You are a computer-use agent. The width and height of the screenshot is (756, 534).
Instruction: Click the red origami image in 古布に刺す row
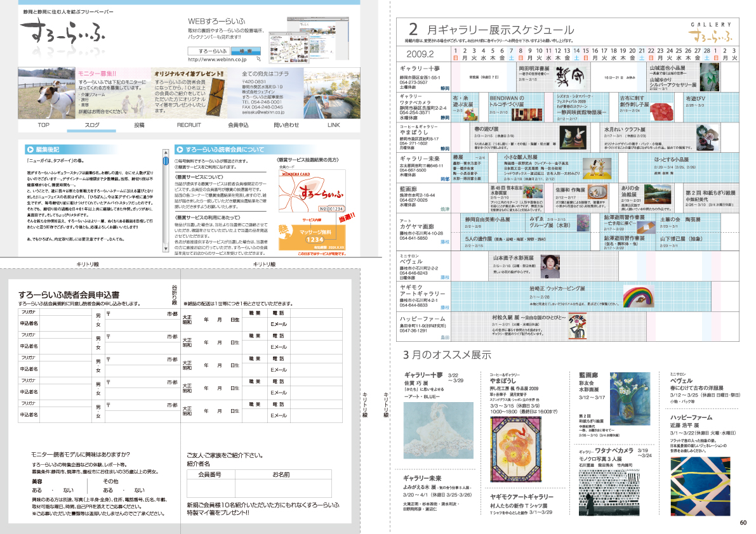[661, 110]
